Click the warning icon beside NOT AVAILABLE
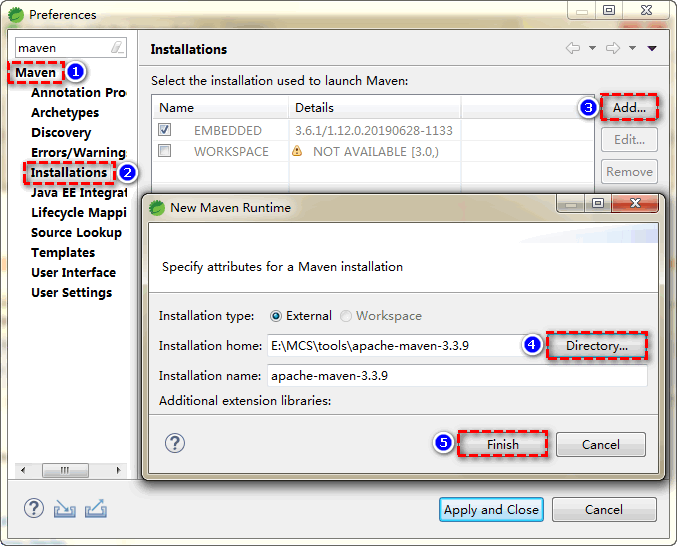The width and height of the screenshot is (677, 546). [297, 151]
